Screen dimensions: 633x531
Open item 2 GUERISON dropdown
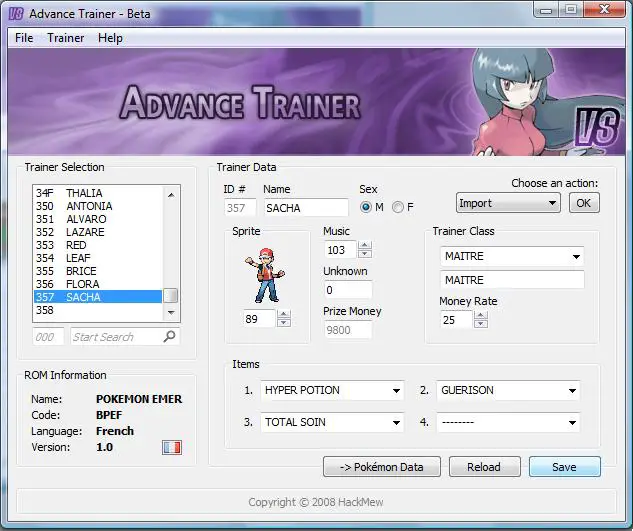point(508,390)
